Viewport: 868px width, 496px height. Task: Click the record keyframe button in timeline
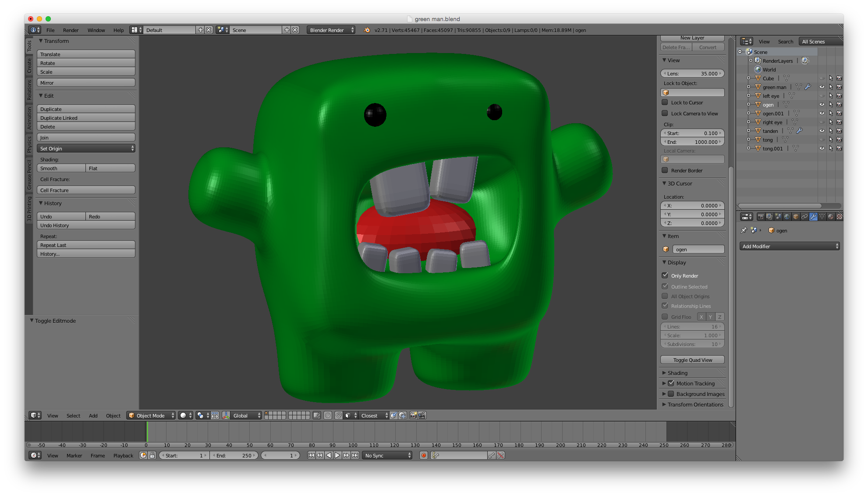pos(424,455)
